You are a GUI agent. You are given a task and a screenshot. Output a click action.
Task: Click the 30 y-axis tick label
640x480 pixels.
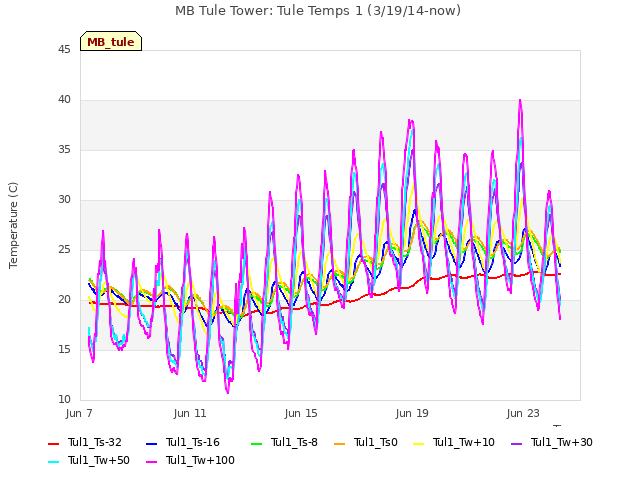click(x=64, y=199)
